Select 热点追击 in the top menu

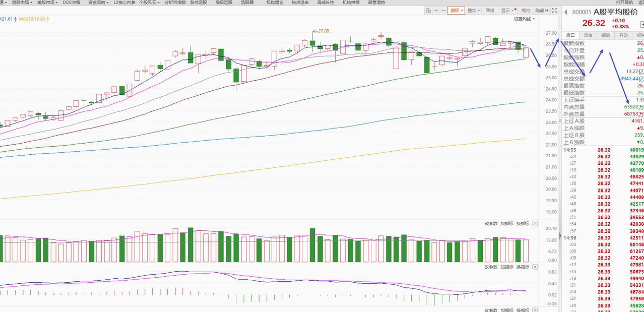(300, 3)
